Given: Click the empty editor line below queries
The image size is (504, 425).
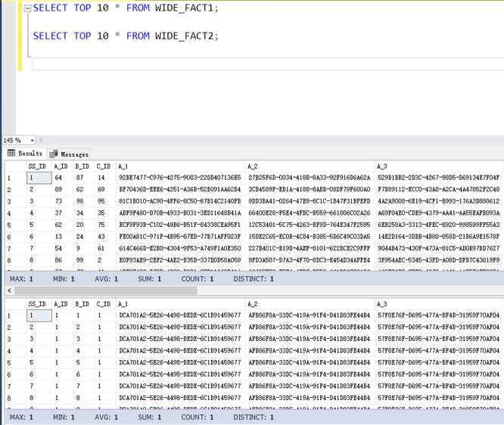Looking at the screenshot, I should tap(268, 64).
